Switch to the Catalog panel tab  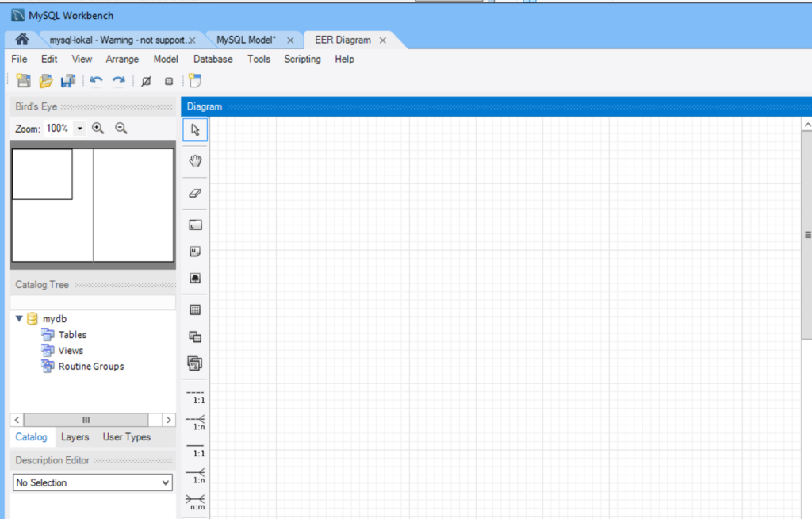(31, 437)
